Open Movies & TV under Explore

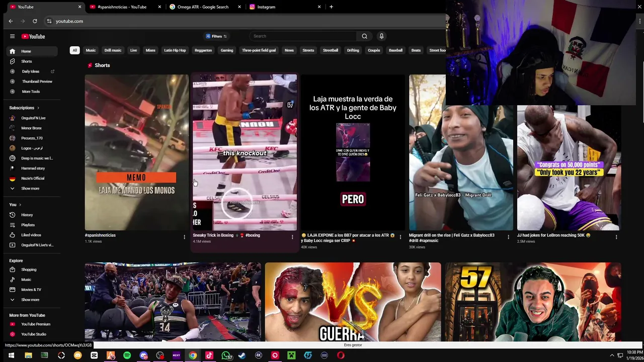tap(32, 290)
